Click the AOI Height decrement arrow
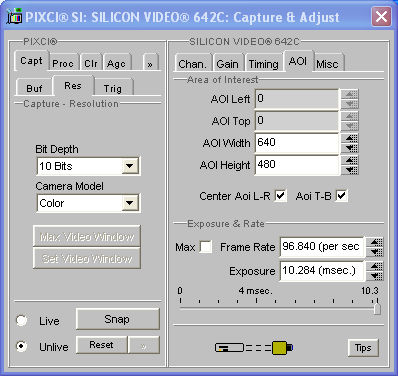This screenshot has height=376, width=398. coord(350,170)
